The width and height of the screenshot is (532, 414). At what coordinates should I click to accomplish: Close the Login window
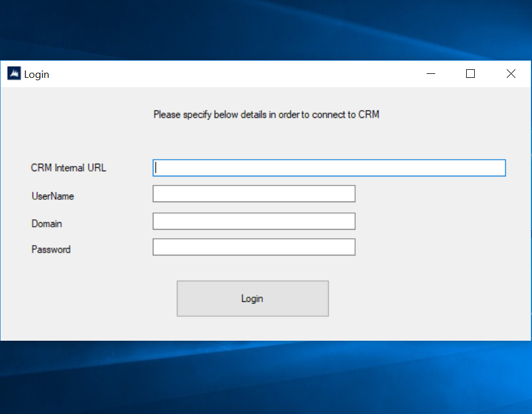point(510,73)
